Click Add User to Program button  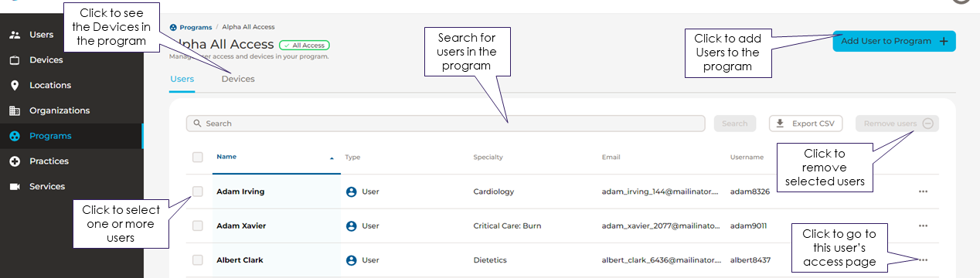tap(894, 42)
